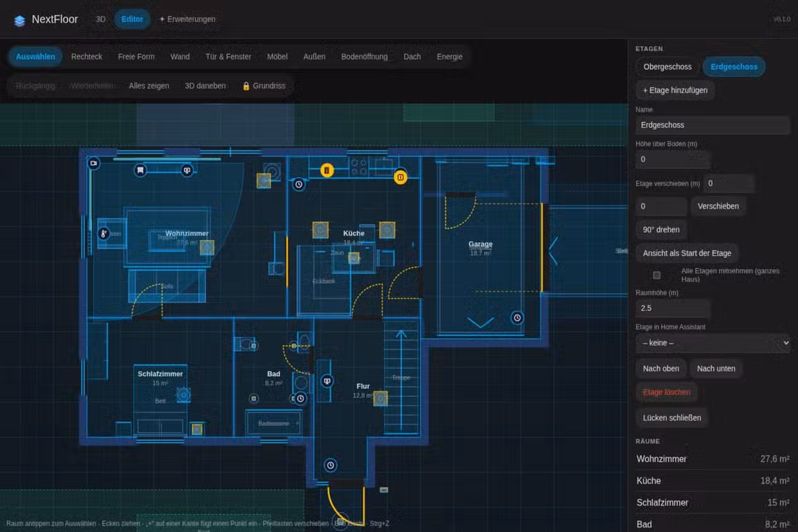Click the Lücken schließen button
This screenshot has height=532, width=798.
click(x=672, y=417)
